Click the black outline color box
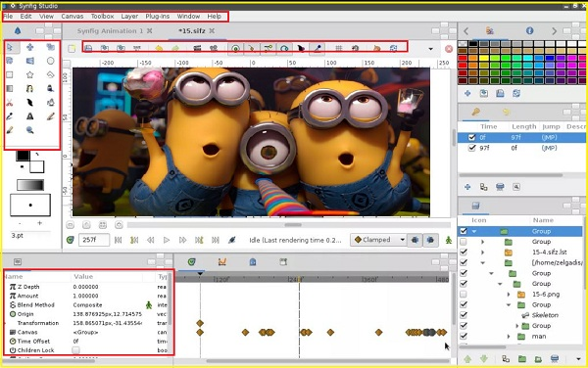 click(x=23, y=156)
